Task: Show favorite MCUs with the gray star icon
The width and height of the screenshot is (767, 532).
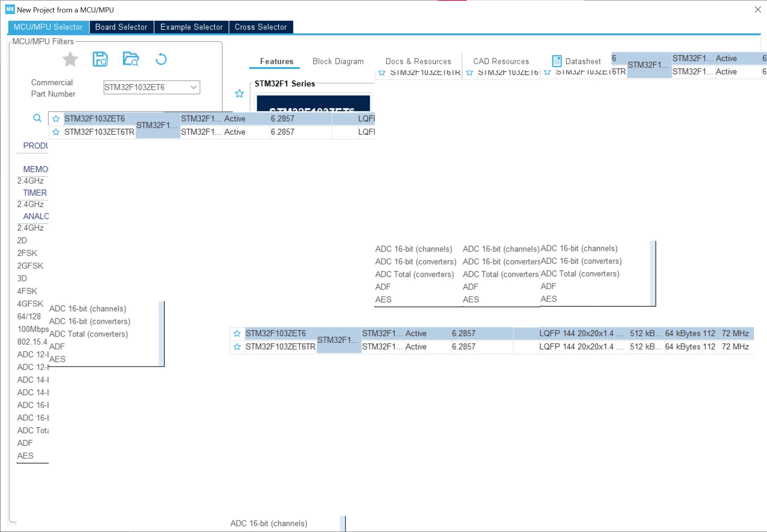Action: click(x=70, y=60)
